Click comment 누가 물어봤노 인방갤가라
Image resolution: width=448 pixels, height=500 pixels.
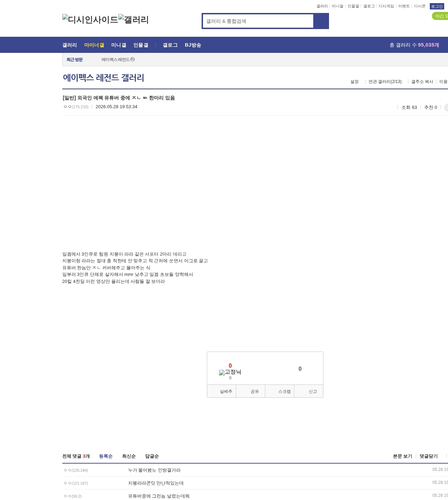pyautogui.click(x=154, y=470)
